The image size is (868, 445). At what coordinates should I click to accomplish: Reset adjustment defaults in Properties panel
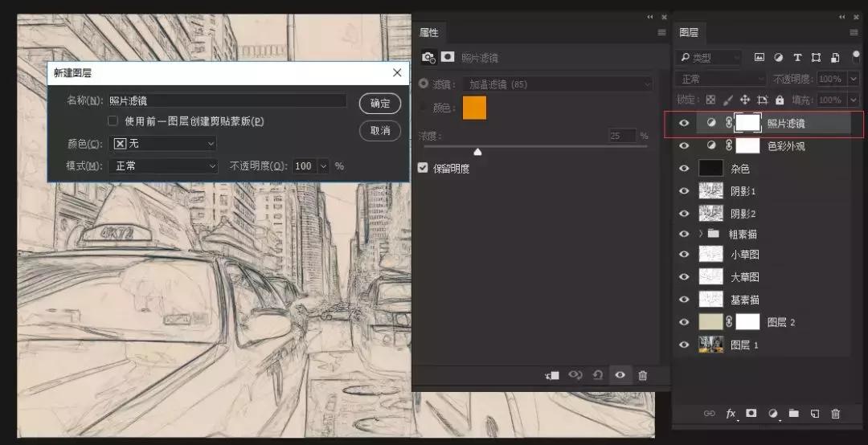pos(598,375)
